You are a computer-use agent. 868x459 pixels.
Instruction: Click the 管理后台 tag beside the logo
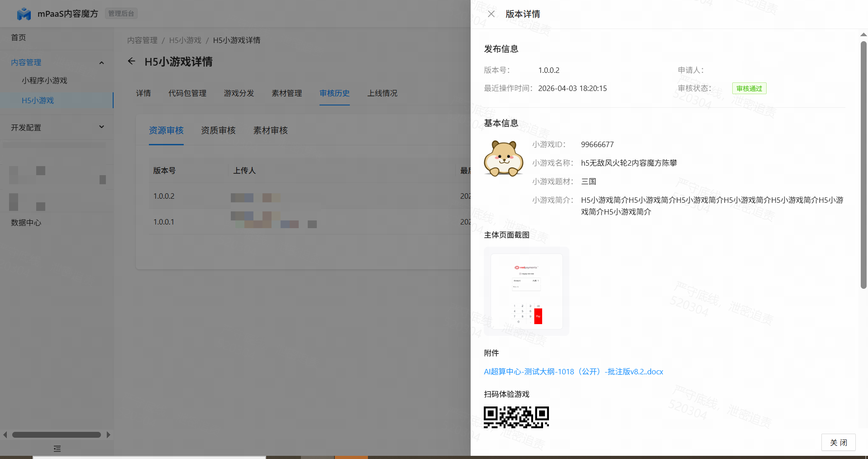[x=121, y=14]
